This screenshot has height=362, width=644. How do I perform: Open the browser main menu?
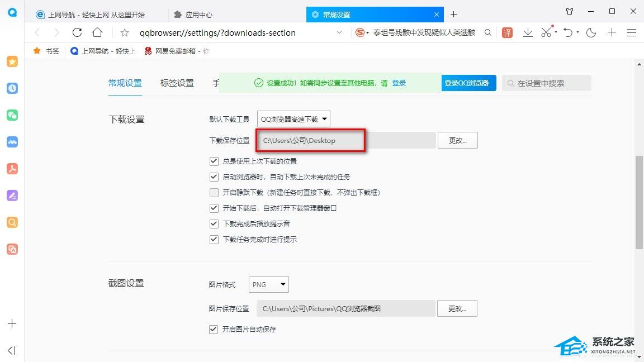point(632,32)
